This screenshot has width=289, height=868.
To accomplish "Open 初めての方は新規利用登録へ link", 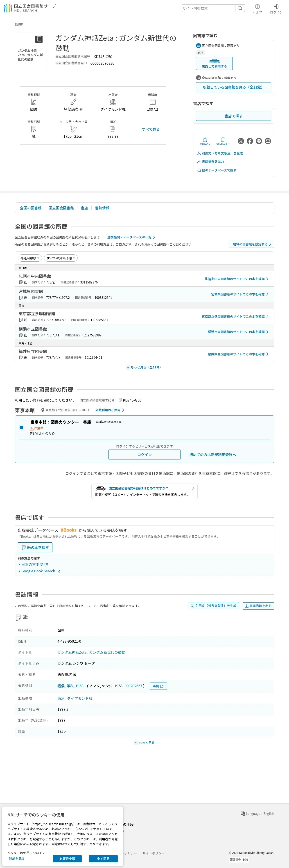I will tap(213, 455).
